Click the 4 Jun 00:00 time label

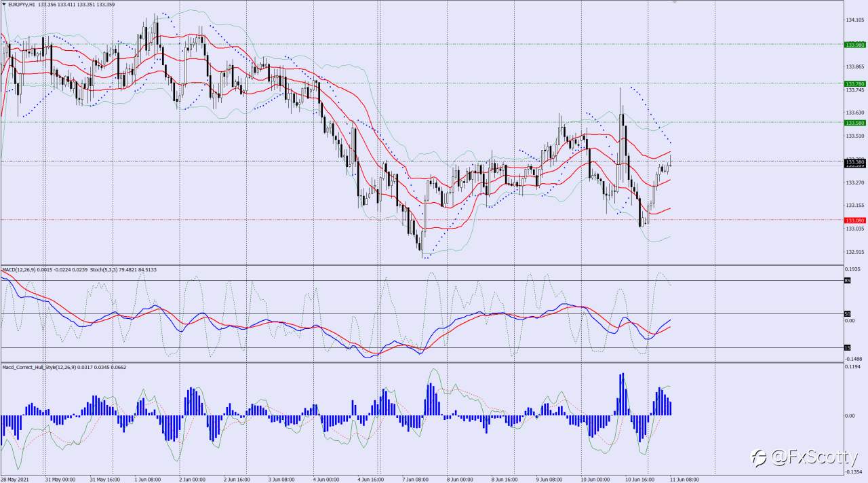tap(328, 479)
